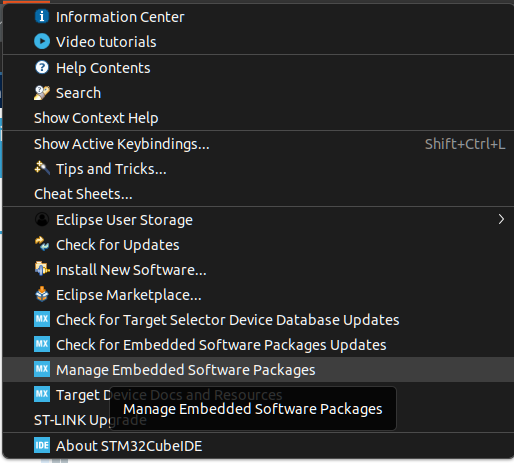Screen dimensions: 514x463
Task: Open the Information Center menu entry
Action: coord(258,17)
